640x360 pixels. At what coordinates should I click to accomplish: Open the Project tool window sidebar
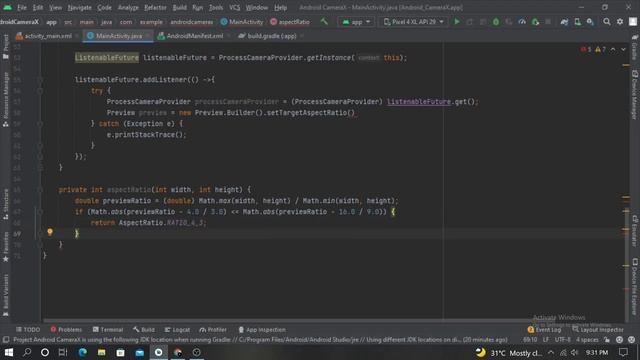6,47
